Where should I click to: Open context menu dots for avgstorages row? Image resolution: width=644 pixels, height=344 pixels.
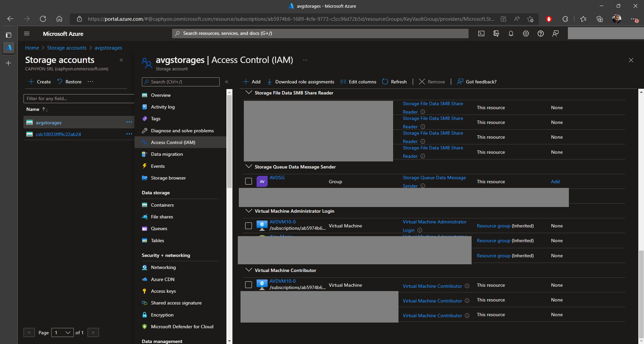click(x=129, y=122)
